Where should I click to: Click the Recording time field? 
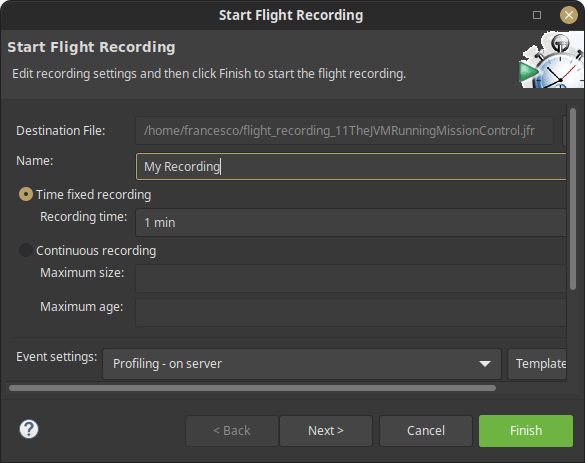[x=351, y=223]
